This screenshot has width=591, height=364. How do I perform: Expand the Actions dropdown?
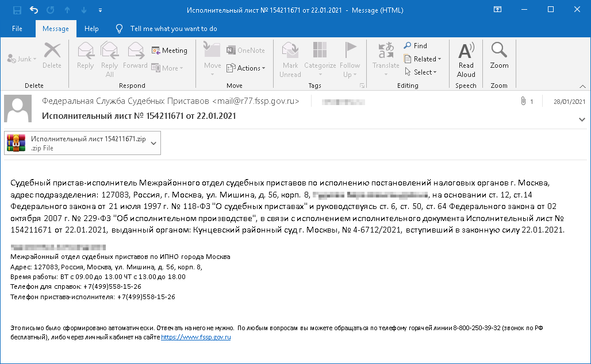point(246,68)
